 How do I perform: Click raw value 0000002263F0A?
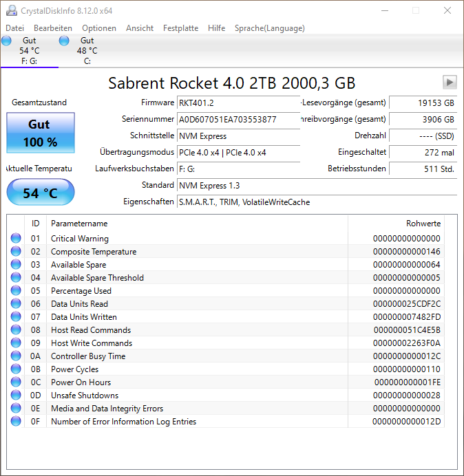point(407,343)
